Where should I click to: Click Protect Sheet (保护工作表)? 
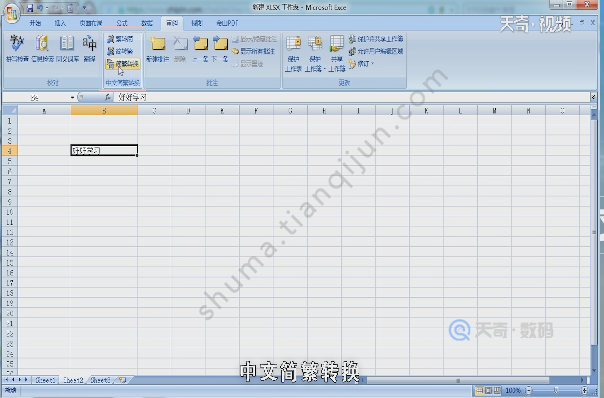[294, 54]
